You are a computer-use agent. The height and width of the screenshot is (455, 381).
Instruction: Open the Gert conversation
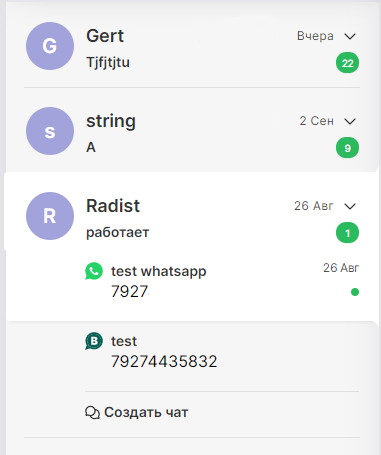192,46
